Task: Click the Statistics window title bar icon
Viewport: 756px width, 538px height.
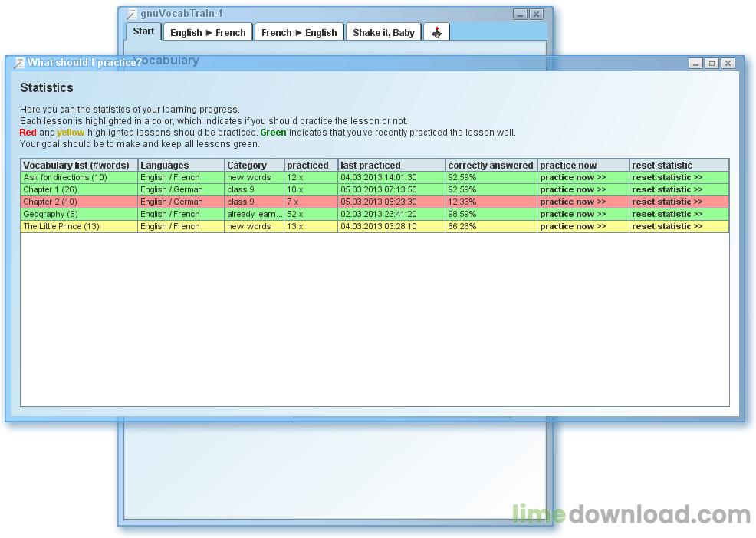Action: (x=19, y=63)
